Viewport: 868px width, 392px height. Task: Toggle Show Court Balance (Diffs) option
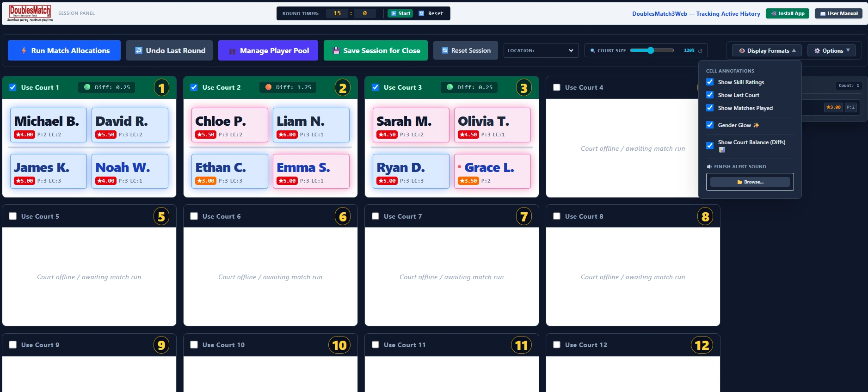[x=710, y=145]
